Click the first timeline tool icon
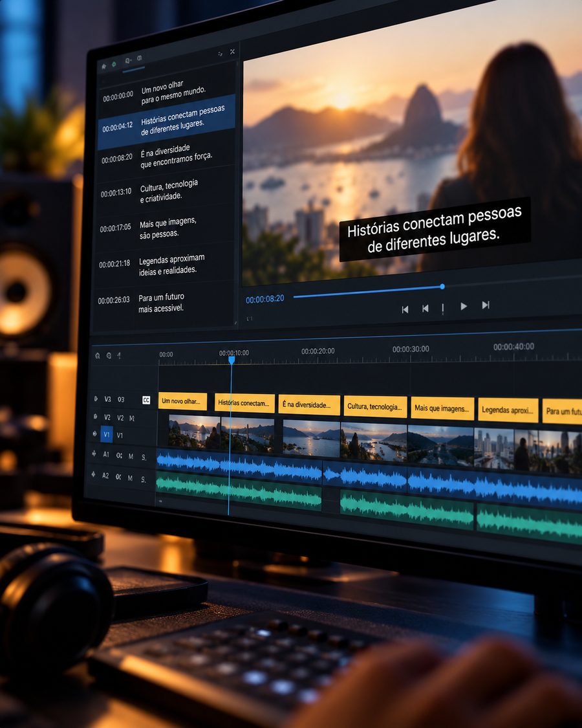 98,356
